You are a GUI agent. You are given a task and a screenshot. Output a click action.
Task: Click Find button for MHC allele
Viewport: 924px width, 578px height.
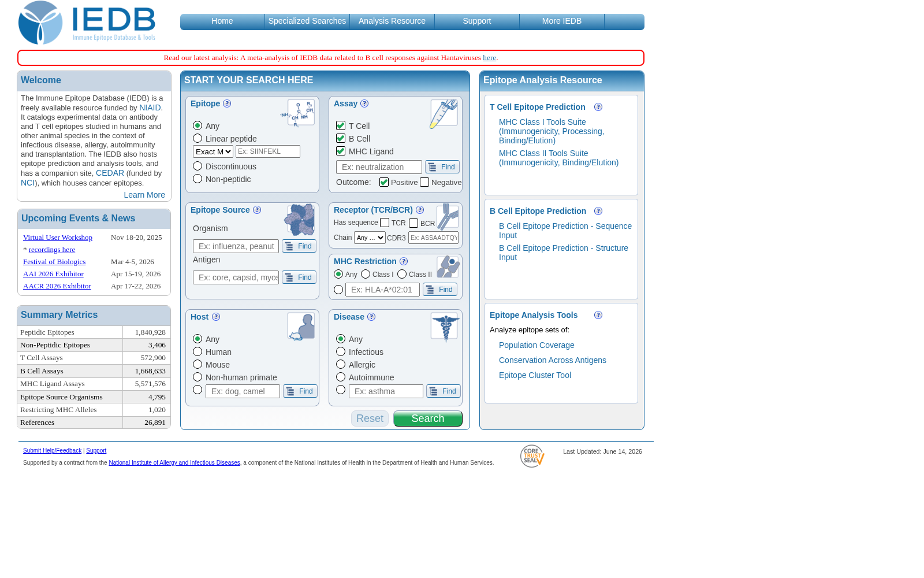pyautogui.click(x=440, y=290)
